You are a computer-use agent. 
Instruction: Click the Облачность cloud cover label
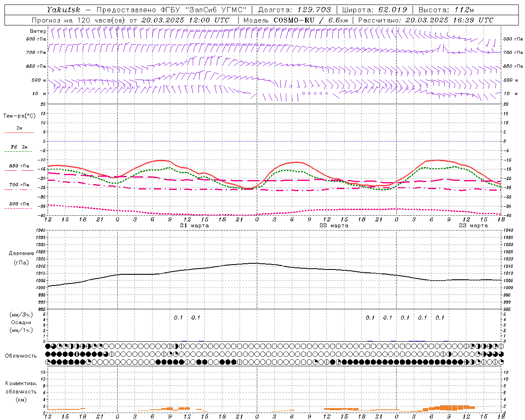click(x=21, y=356)
